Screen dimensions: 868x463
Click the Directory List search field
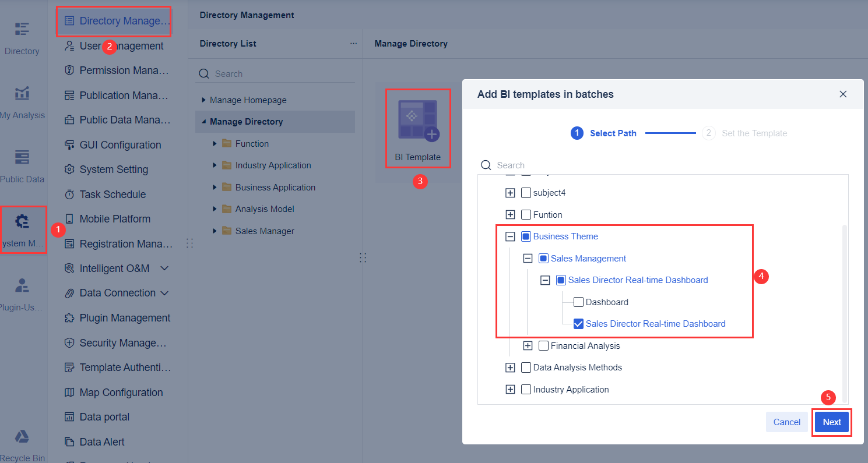[275, 74]
